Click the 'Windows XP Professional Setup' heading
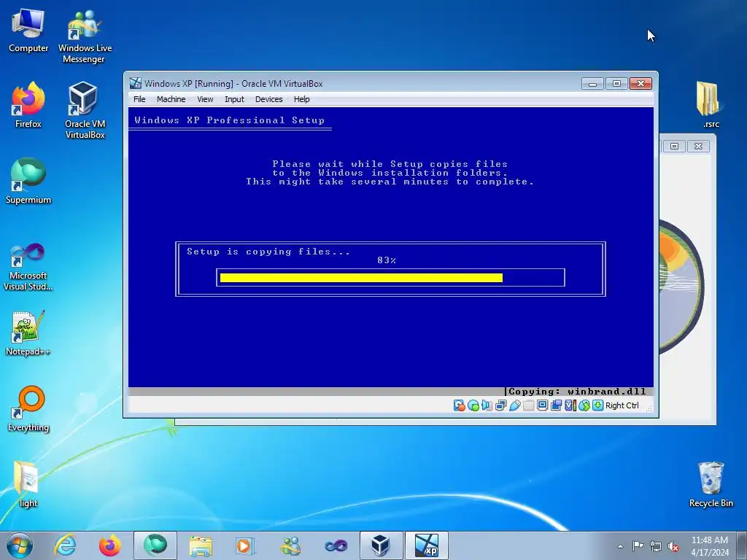Image resolution: width=747 pixels, height=560 pixels. point(229,120)
